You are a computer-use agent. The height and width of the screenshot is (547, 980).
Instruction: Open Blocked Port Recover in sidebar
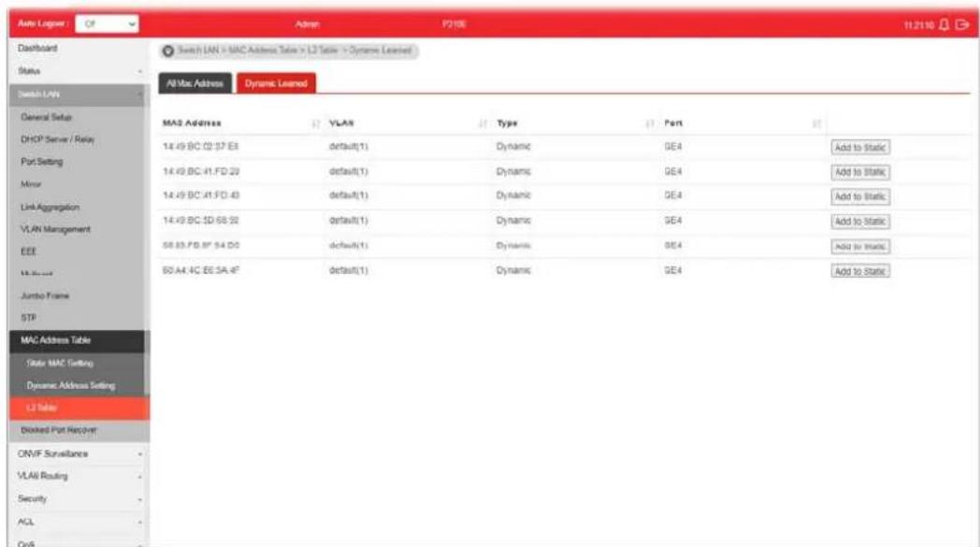(59, 430)
